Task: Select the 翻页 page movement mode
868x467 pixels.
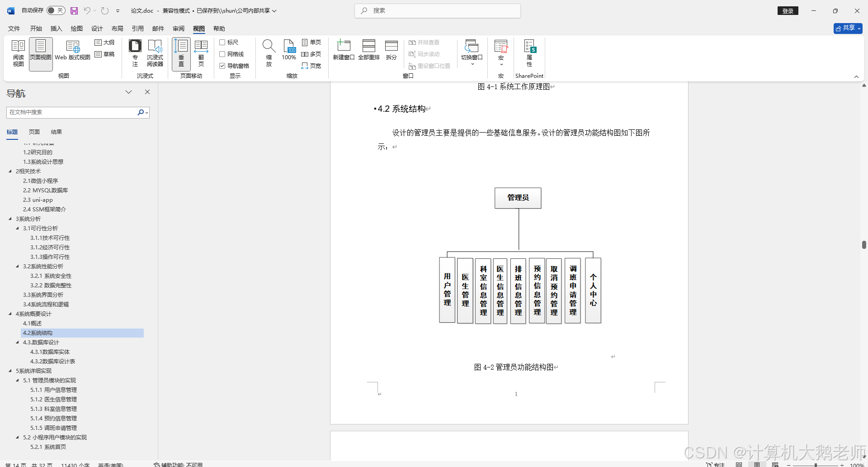Action: pos(201,53)
